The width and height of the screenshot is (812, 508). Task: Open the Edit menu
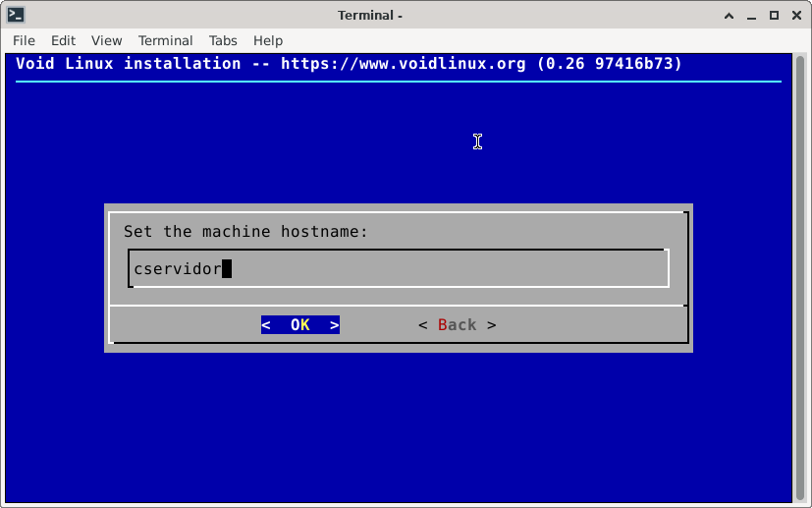point(63,40)
